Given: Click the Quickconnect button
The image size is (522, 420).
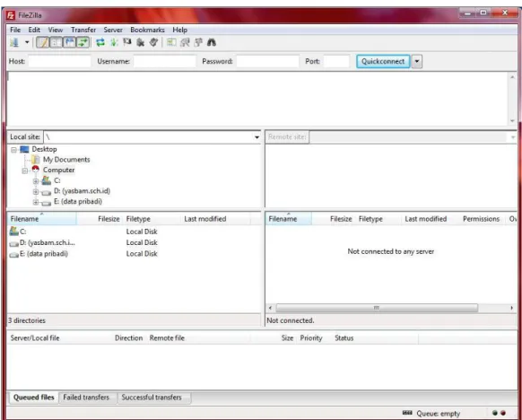Looking at the screenshot, I should tap(383, 61).
